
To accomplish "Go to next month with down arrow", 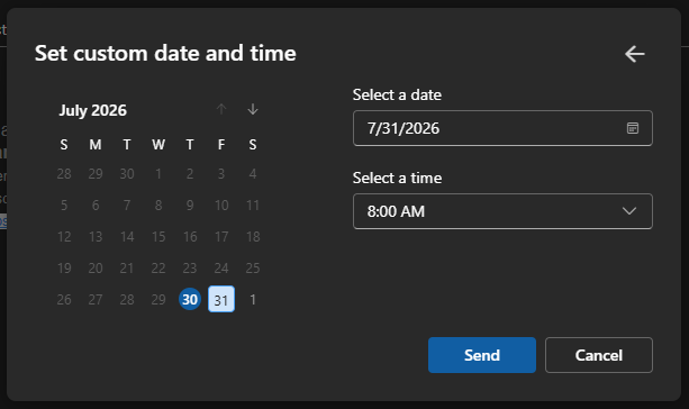I will coord(253,109).
